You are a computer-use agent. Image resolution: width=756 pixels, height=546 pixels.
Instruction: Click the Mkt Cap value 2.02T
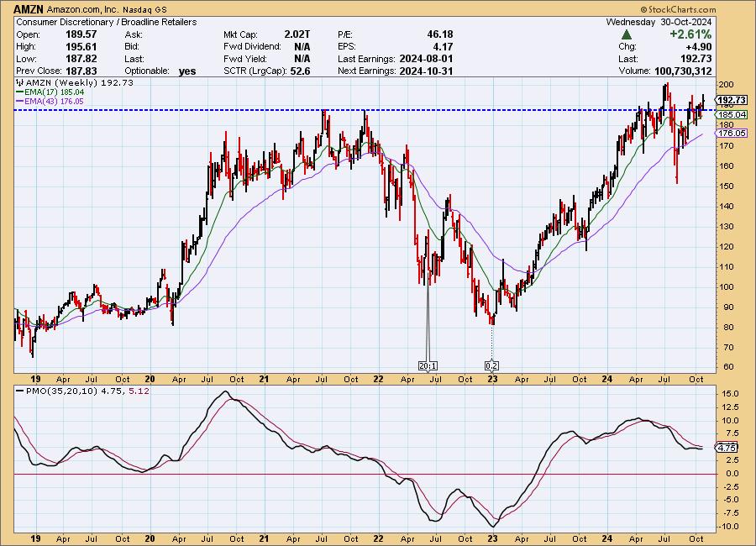click(297, 34)
